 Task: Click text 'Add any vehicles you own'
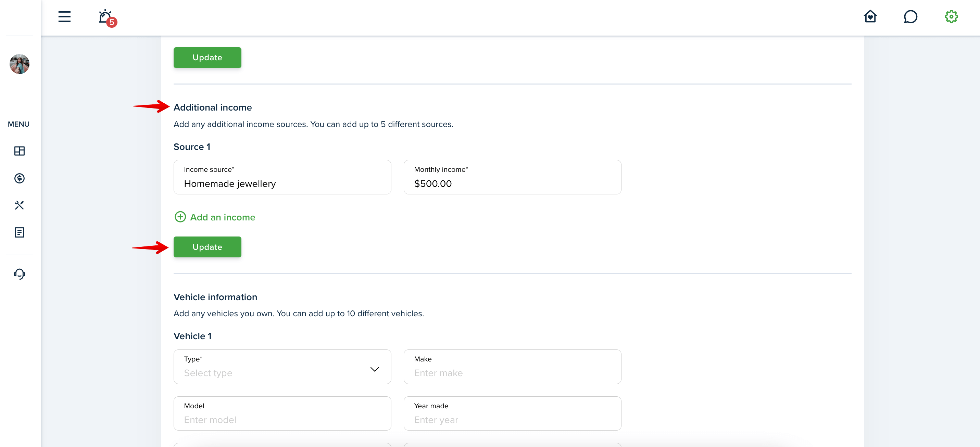(224, 314)
